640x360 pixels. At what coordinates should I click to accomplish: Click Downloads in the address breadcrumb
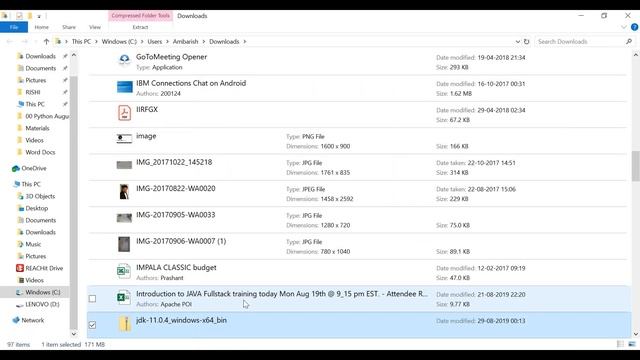pos(224,42)
